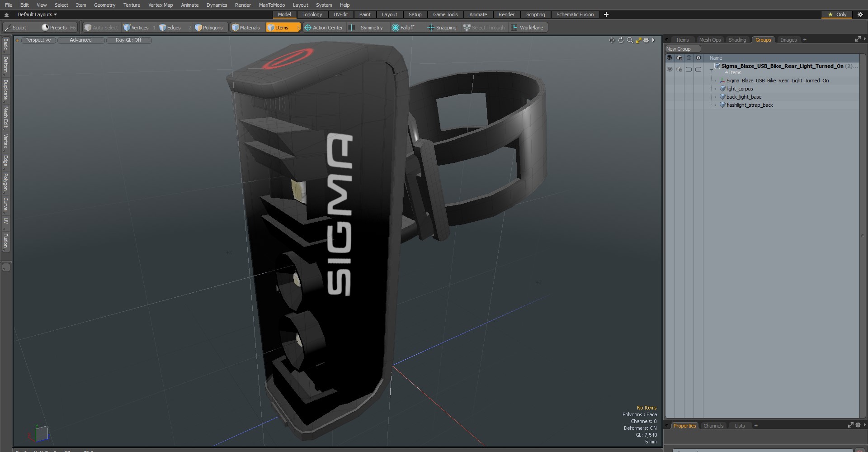This screenshot has height=452, width=868.
Task: Toggle Select Through mode
Action: pos(484,28)
